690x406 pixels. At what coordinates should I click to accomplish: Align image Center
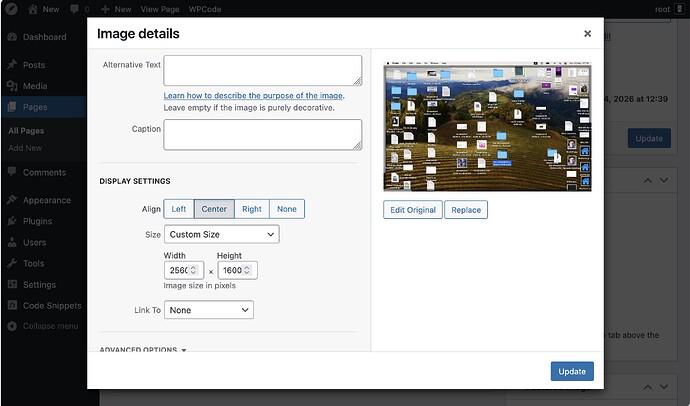pyautogui.click(x=214, y=209)
